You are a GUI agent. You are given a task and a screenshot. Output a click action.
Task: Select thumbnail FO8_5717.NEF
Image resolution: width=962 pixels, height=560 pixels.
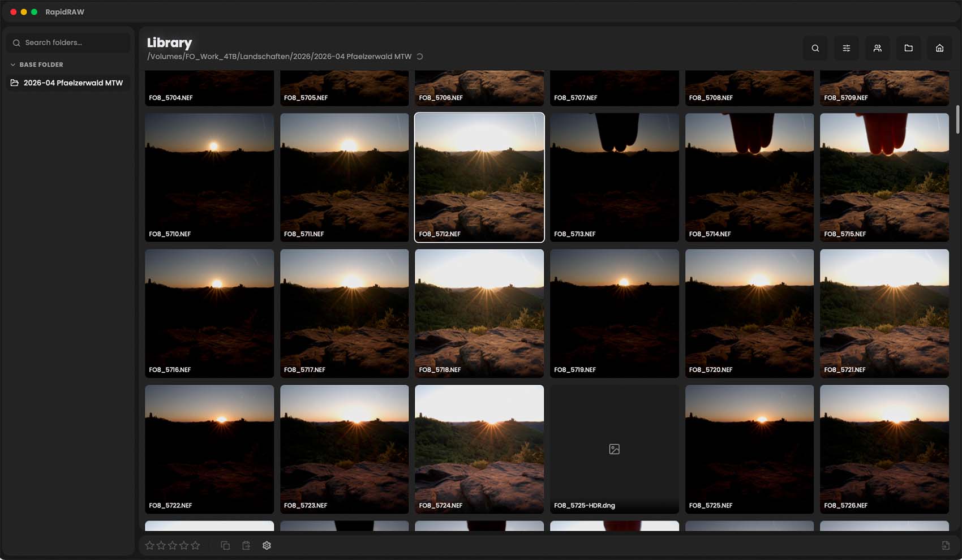click(x=344, y=313)
